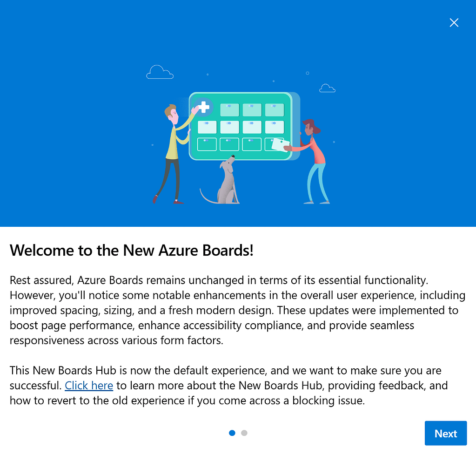The height and width of the screenshot is (455, 476).
Task: Click the card the woman is holding
Action: (280, 145)
